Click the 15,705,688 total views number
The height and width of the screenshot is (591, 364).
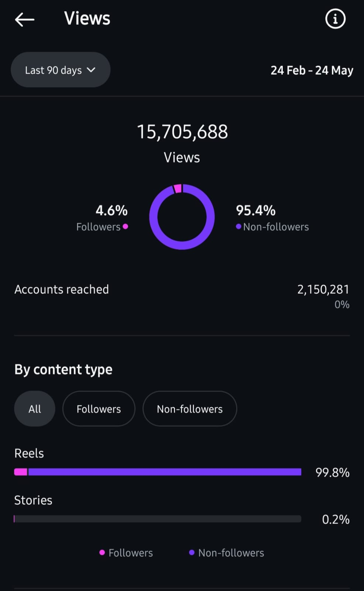182,132
